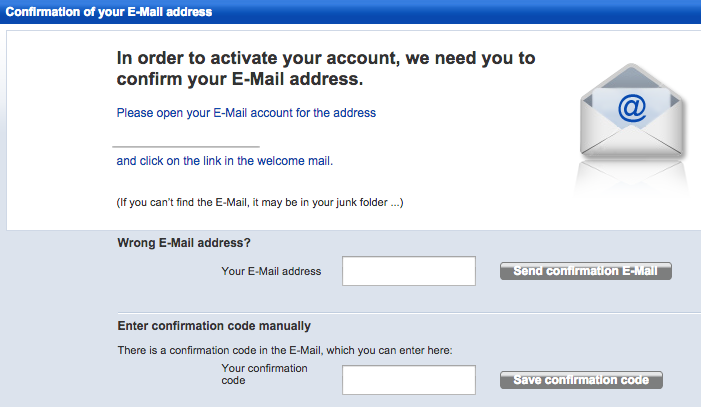
Task: Click the Send confirmation E-Mail button
Action: 586,271
